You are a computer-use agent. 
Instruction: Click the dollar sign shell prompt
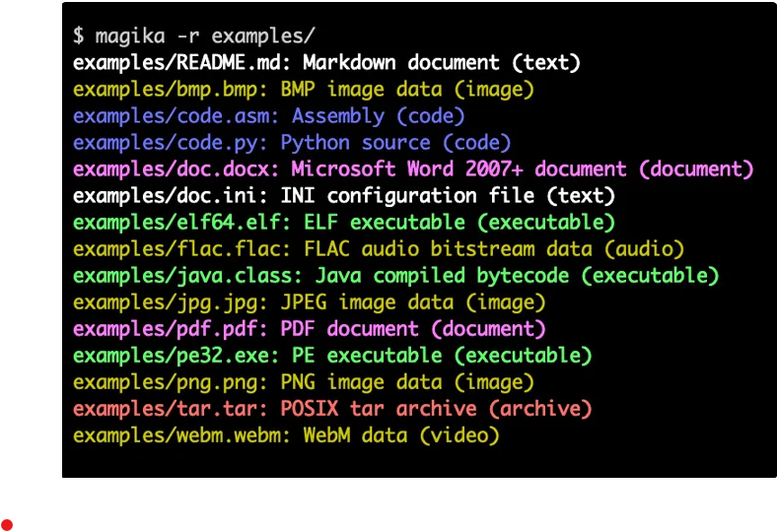pyautogui.click(x=78, y=36)
